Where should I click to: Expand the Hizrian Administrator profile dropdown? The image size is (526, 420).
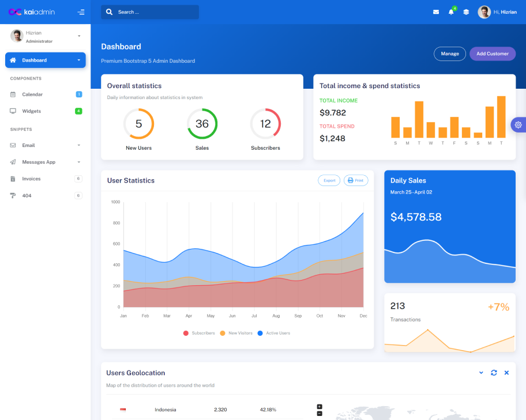79,36
